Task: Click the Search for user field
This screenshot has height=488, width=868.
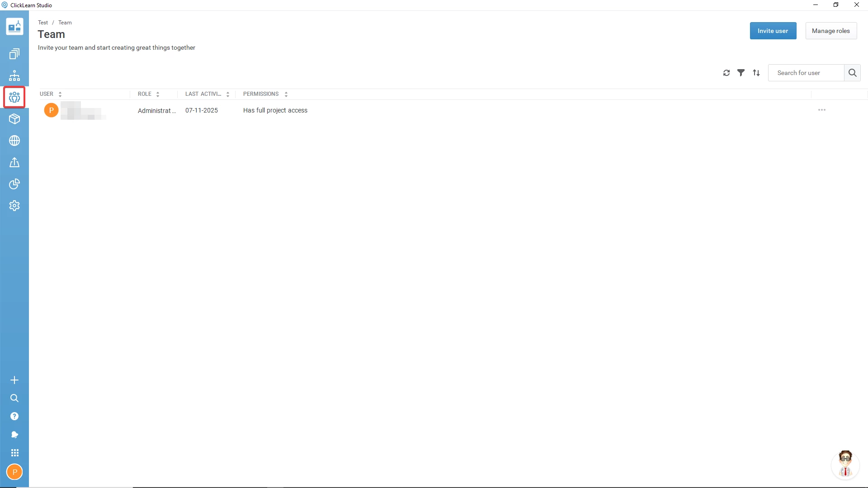Action: [x=806, y=73]
